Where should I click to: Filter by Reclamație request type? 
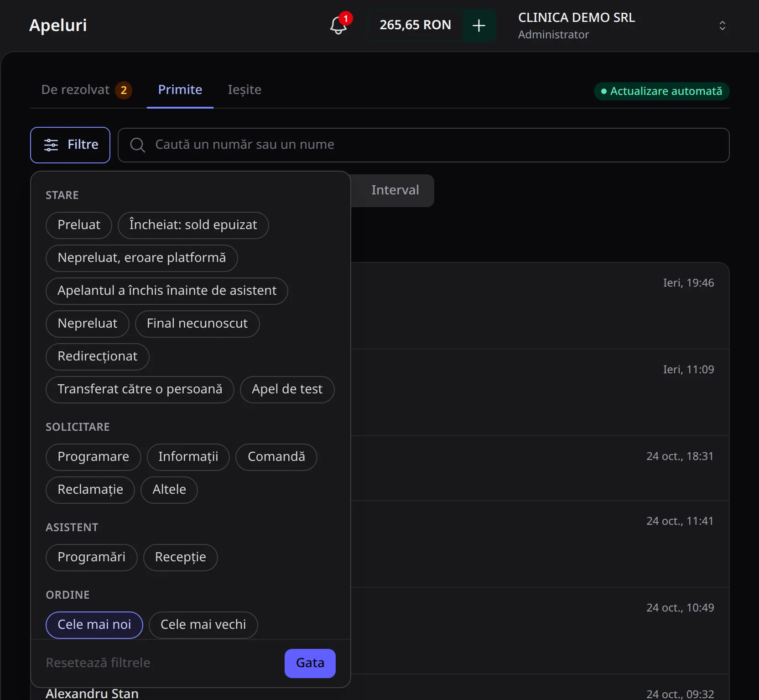coord(90,490)
